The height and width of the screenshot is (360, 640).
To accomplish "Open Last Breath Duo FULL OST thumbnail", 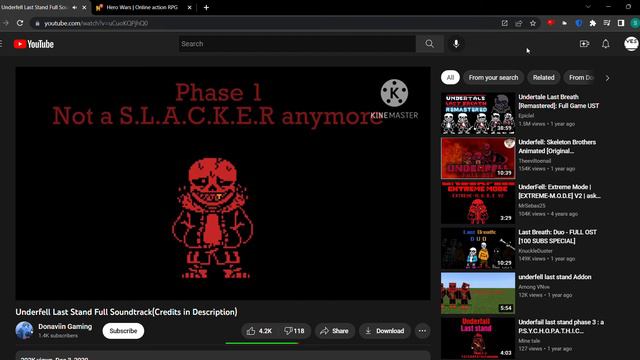I will coord(478,248).
